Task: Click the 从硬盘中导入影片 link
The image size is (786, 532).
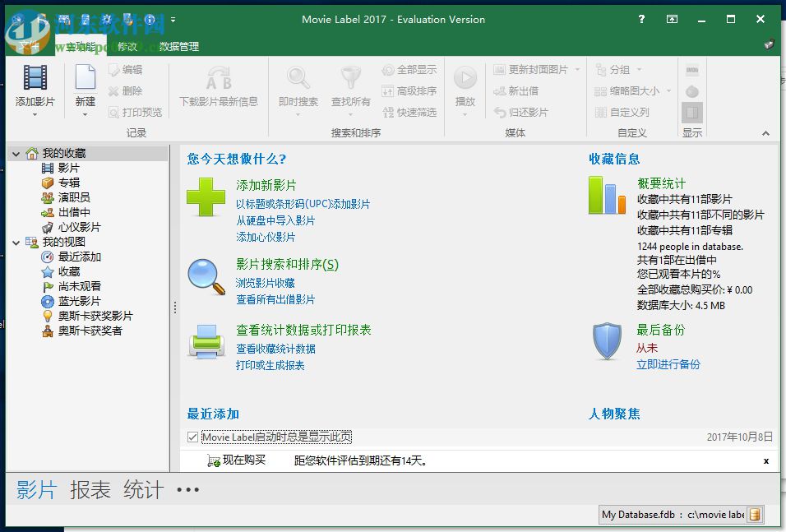Action: pos(275,220)
